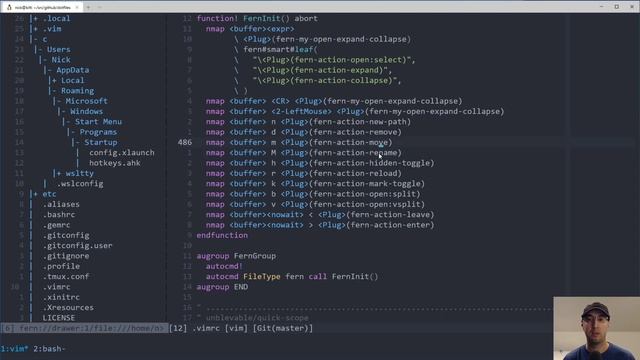
Task: Close the current terminal tab
Action: pos(77,7)
